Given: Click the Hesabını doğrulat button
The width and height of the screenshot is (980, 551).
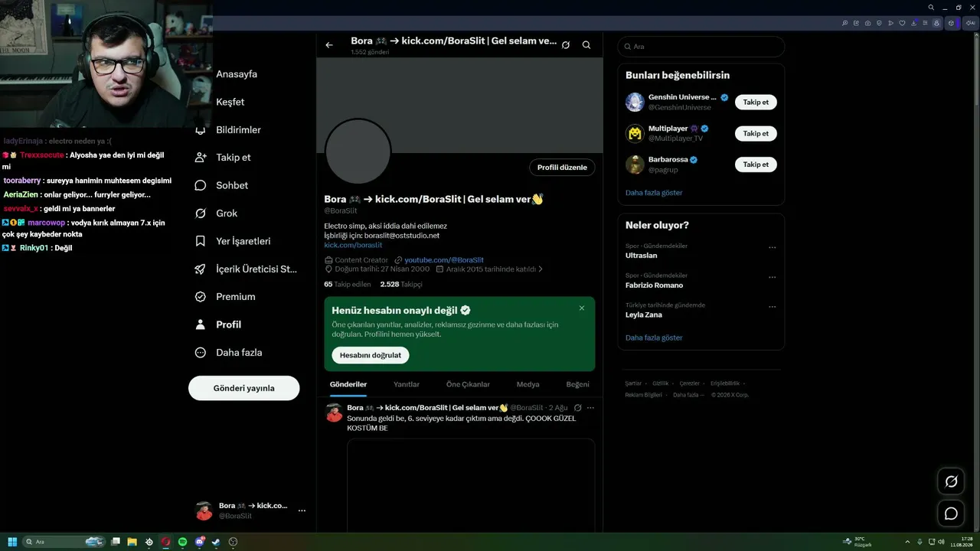Looking at the screenshot, I should click(371, 355).
